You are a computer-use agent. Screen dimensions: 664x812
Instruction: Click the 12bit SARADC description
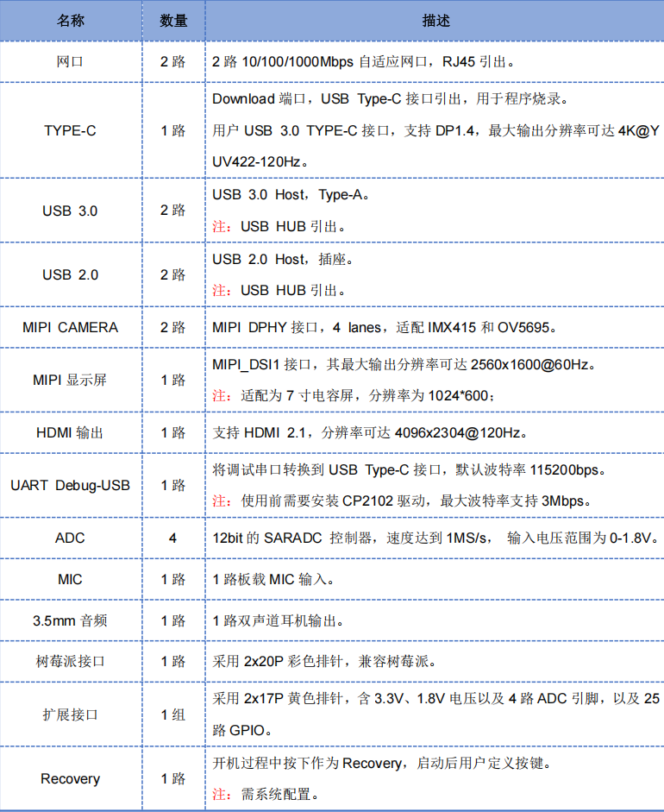click(435, 538)
